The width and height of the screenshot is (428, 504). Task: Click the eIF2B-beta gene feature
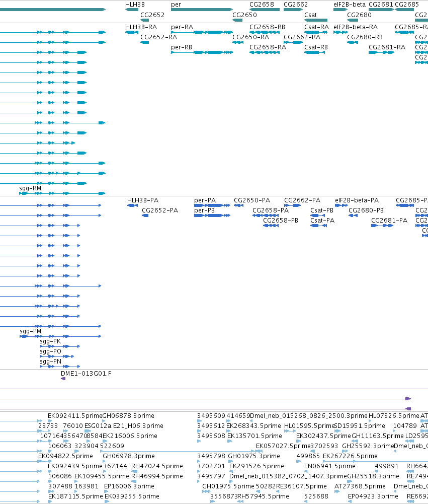pyautogui.click(x=340, y=10)
